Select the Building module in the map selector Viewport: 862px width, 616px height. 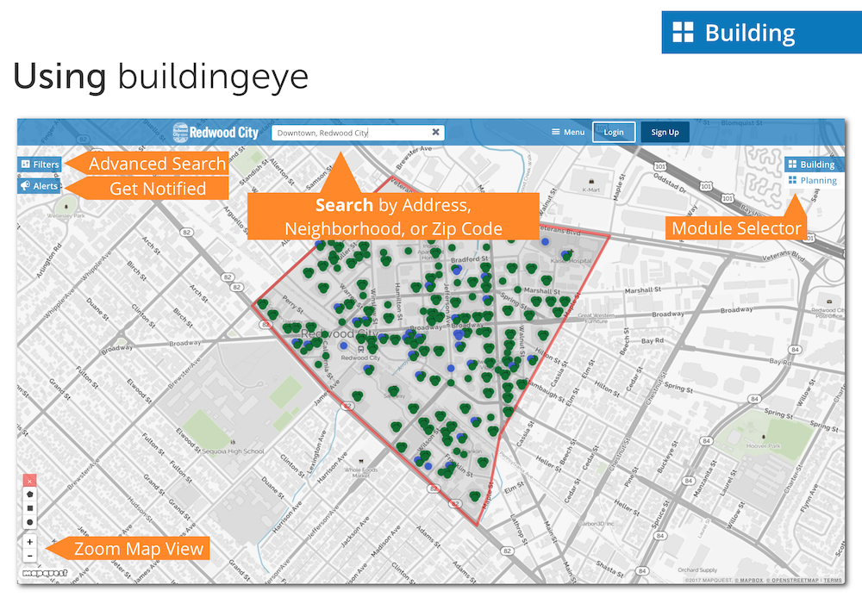point(812,165)
